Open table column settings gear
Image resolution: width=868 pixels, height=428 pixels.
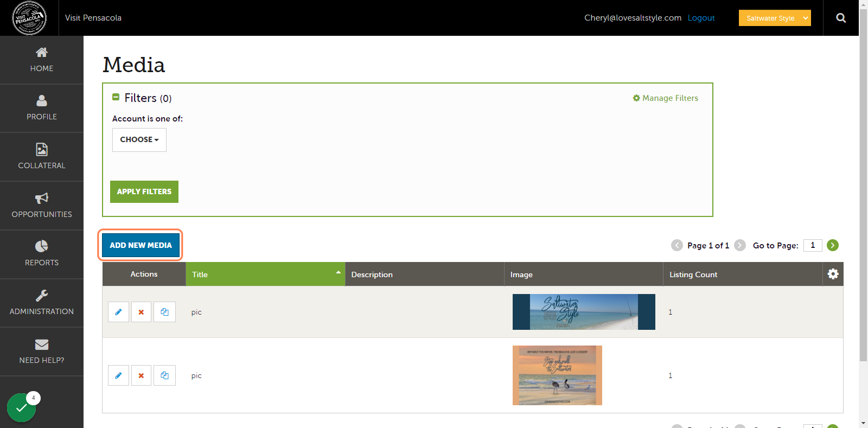tap(833, 274)
